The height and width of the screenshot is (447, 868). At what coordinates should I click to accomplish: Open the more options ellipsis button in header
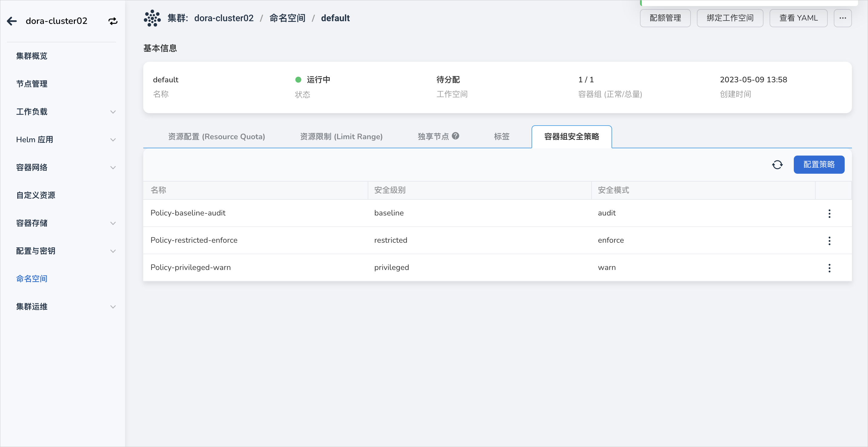[843, 18]
